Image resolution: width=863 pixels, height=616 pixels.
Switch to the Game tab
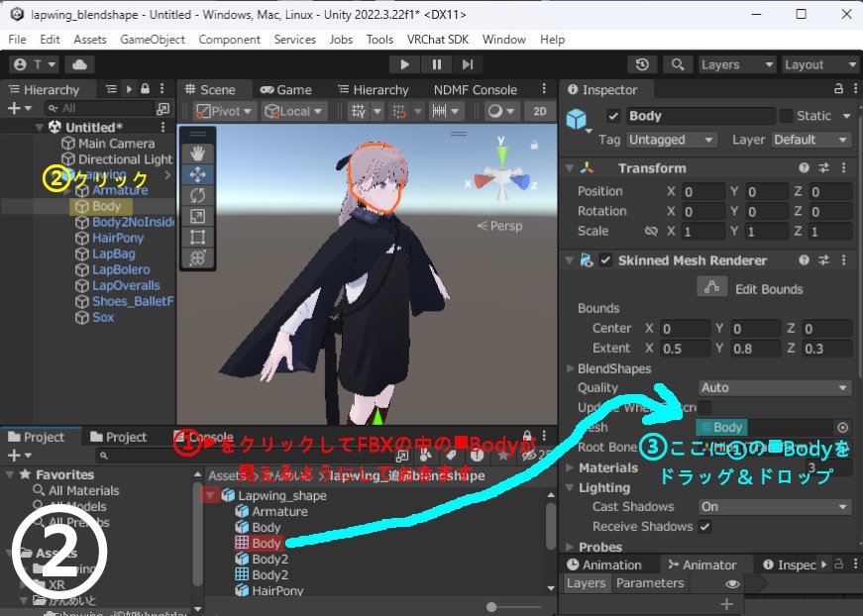coord(286,90)
